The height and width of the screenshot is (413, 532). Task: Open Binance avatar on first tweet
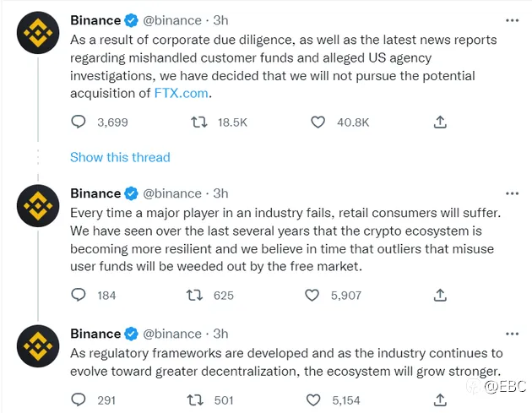[38, 33]
